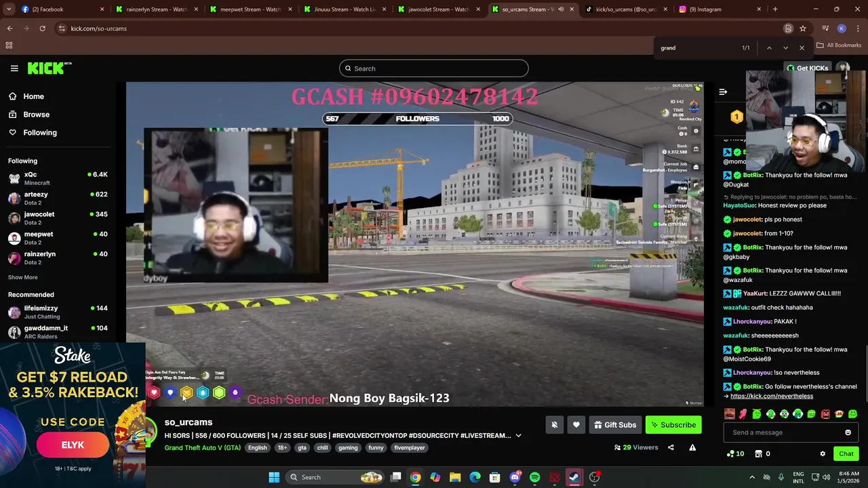The width and height of the screenshot is (868, 488).
Task: Click the fivemplayer tag
Action: coord(410,447)
